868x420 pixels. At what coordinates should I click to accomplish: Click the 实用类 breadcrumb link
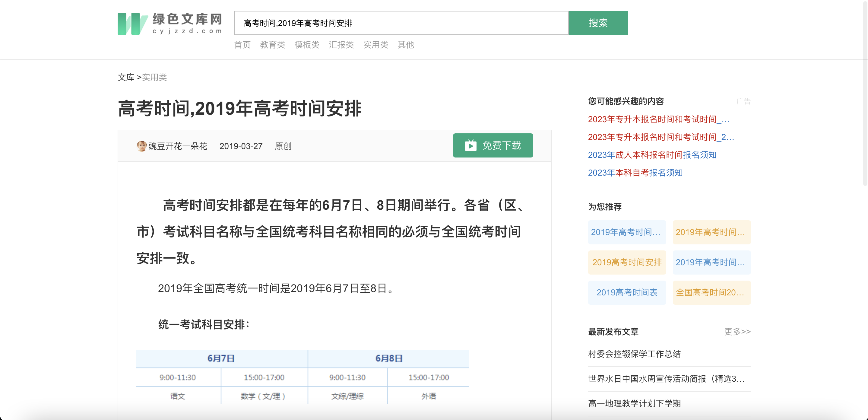(x=154, y=77)
